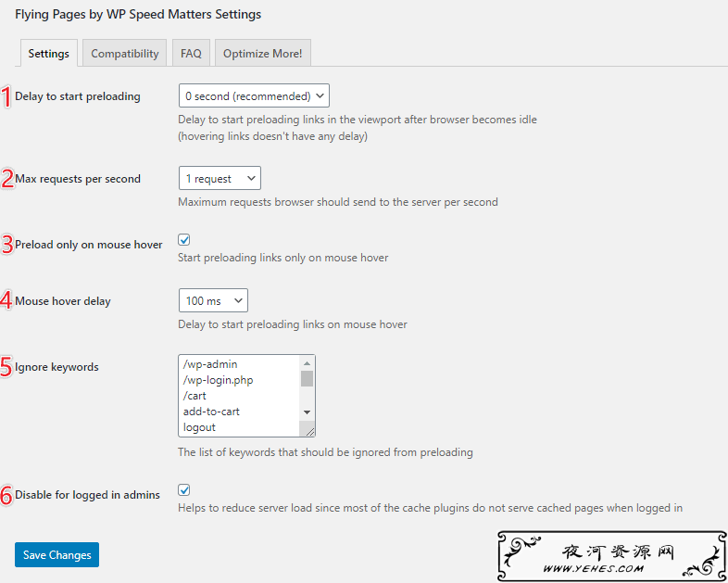Open the FAQ tab

[191, 54]
